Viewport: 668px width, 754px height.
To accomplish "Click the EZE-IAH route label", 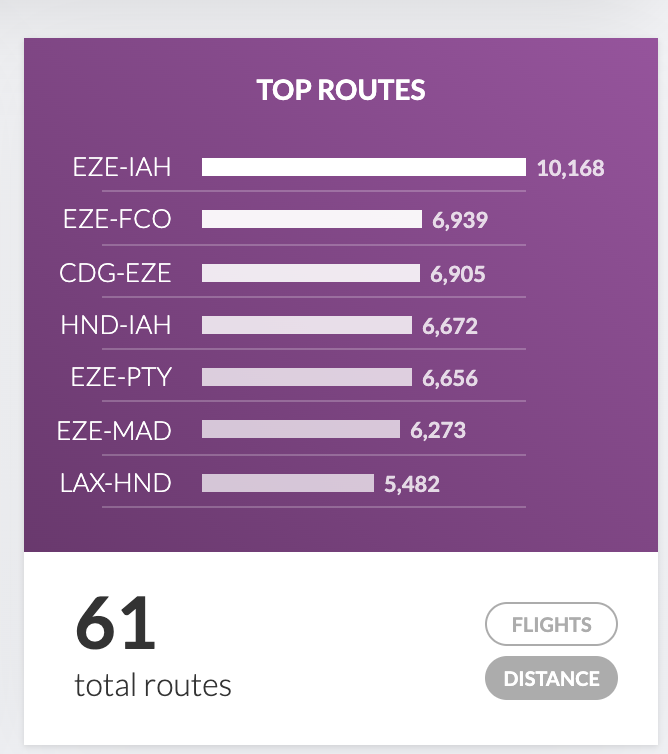I will tap(122, 167).
